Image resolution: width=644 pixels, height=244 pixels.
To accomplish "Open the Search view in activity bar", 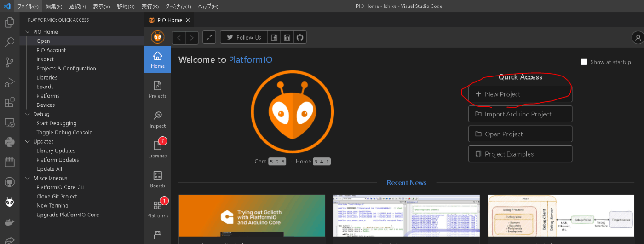I will click(9, 42).
